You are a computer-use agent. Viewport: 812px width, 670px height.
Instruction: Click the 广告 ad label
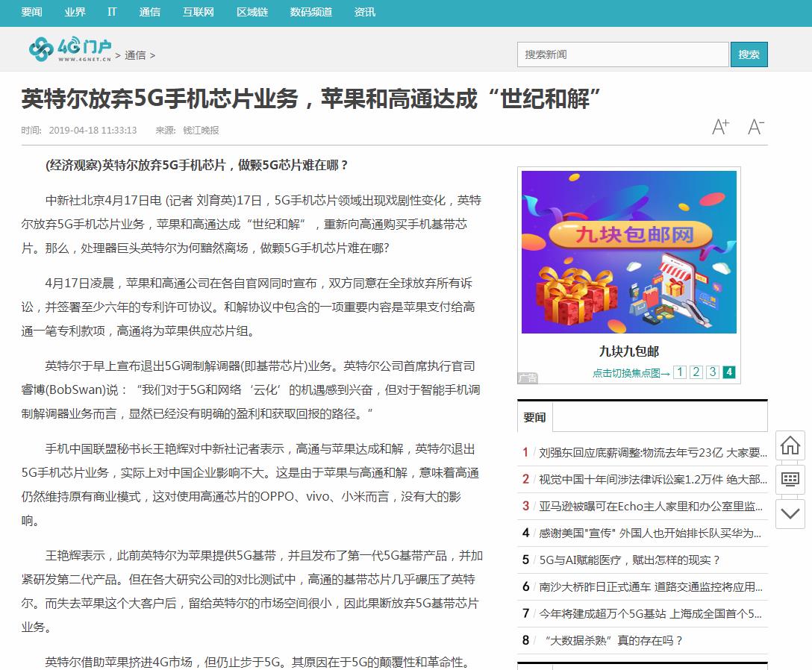tap(528, 378)
